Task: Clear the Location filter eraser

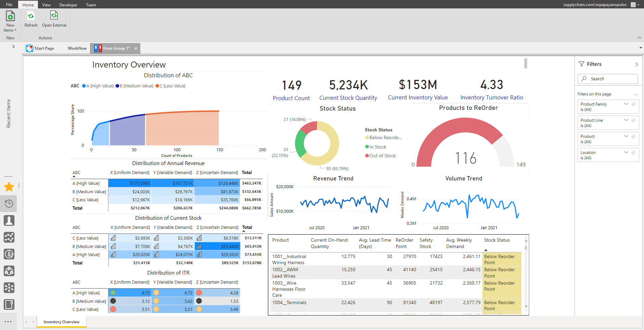Action: (x=634, y=152)
